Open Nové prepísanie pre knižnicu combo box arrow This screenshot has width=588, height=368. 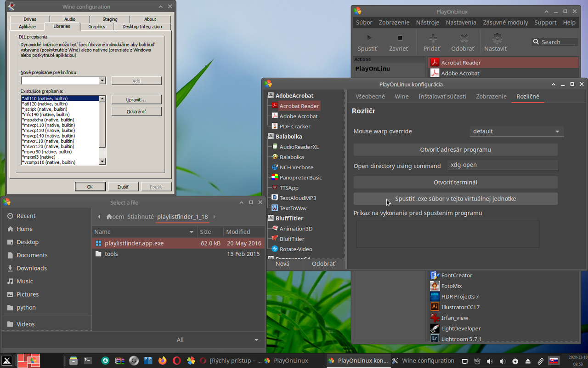(102, 81)
